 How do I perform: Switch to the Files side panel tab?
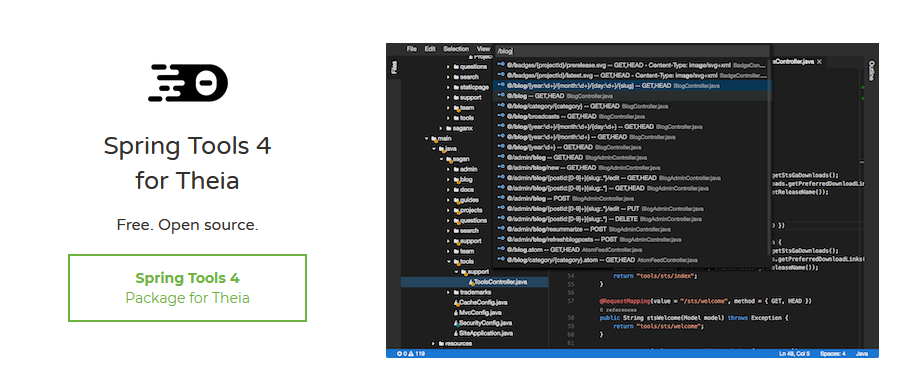(394, 68)
